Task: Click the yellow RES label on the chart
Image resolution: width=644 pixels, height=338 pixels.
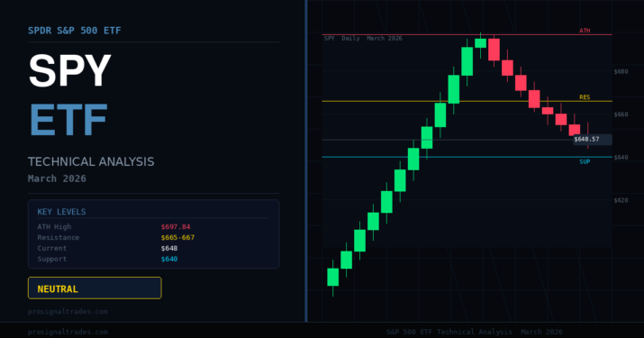Action: 585,97
